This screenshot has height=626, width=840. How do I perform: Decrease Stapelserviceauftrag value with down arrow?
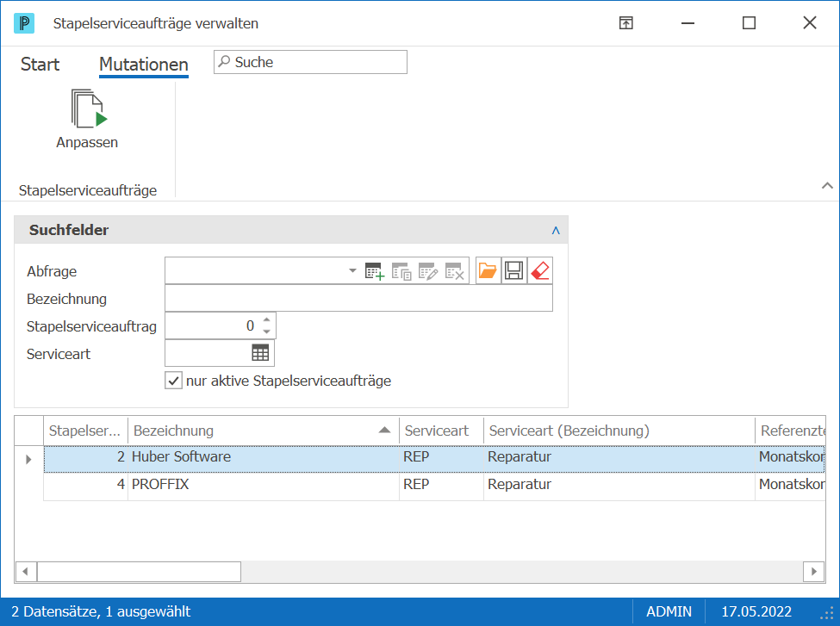pyautogui.click(x=267, y=332)
